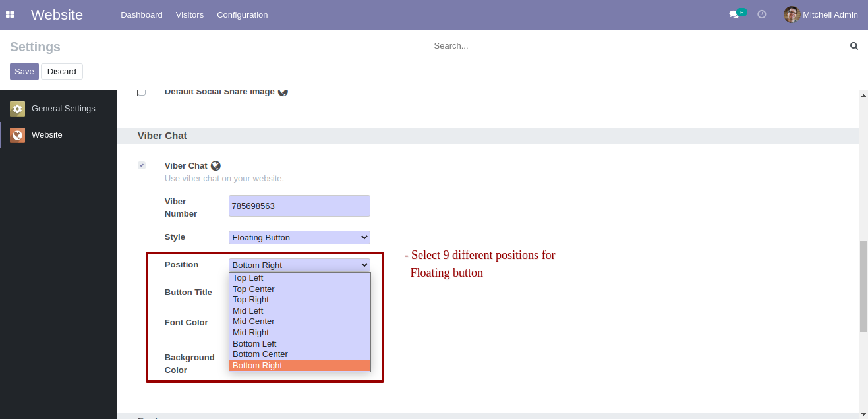Image resolution: width=868 pixels, height=419 pixels.
Task: Choose Mid Left position option
Action: pos(300,311)
